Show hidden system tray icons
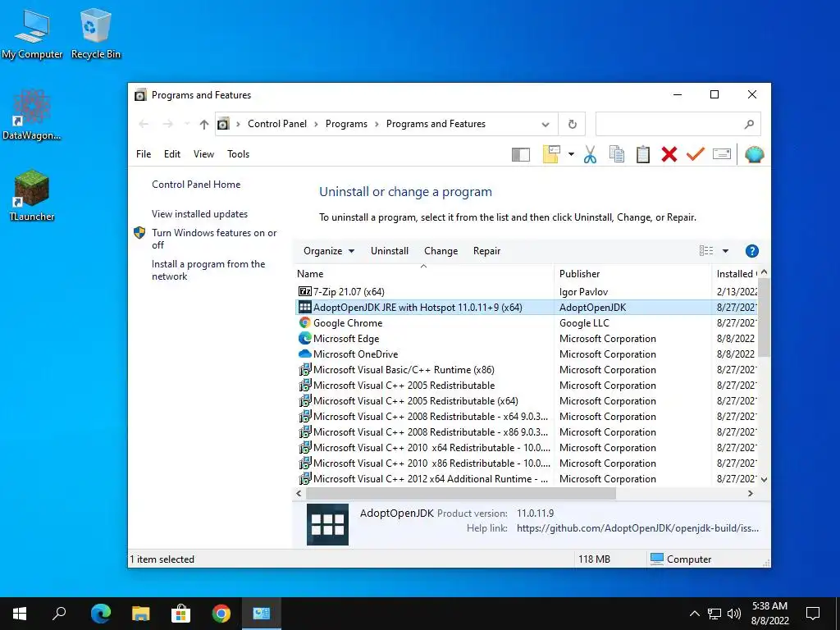 [x=694, y=614]
